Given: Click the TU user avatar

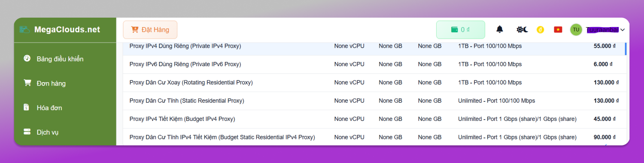Looking at the screenshot, I should click(576, 30).
